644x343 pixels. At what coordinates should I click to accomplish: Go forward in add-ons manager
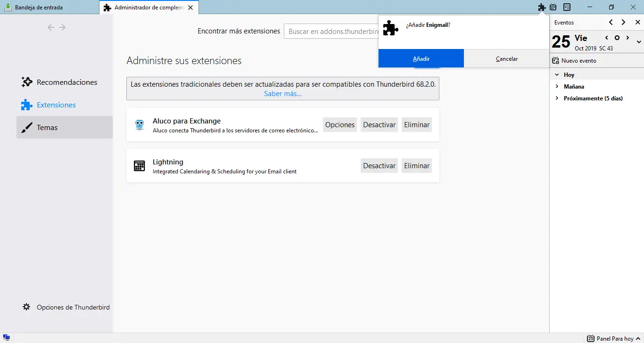62,27
